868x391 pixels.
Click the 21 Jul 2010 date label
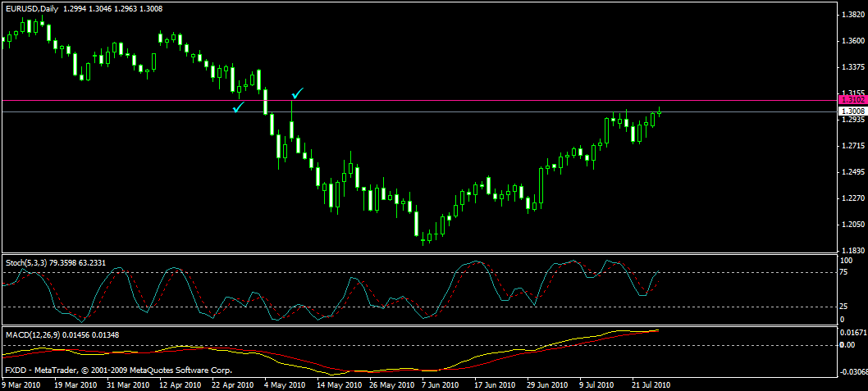tap(651, 384)
